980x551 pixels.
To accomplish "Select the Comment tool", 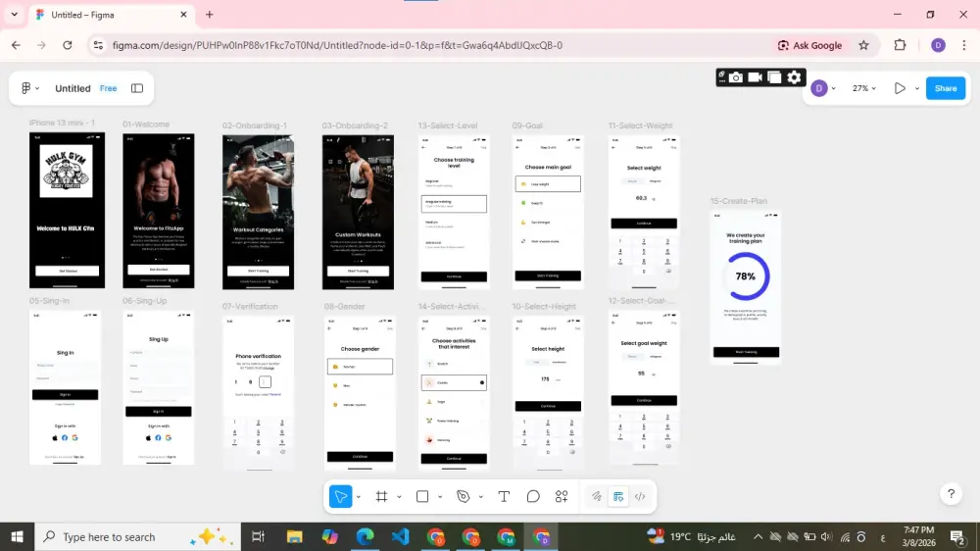I will click(533, 497).
